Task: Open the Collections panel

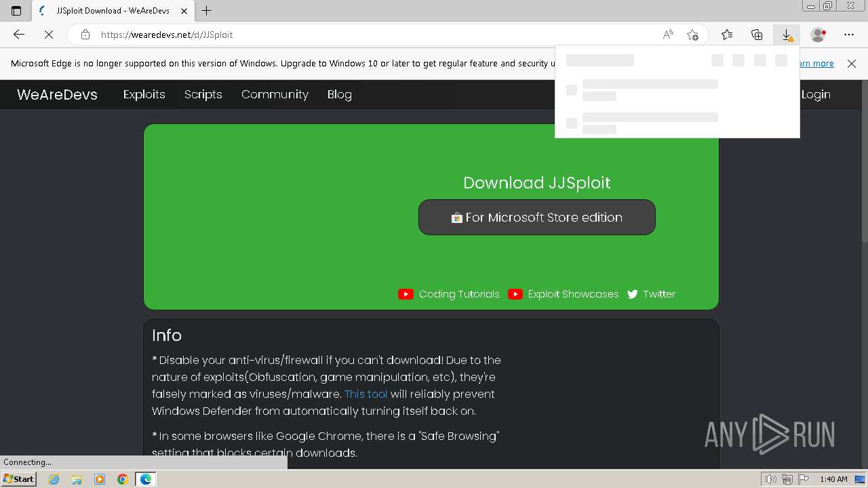Action: coord(757,35)
